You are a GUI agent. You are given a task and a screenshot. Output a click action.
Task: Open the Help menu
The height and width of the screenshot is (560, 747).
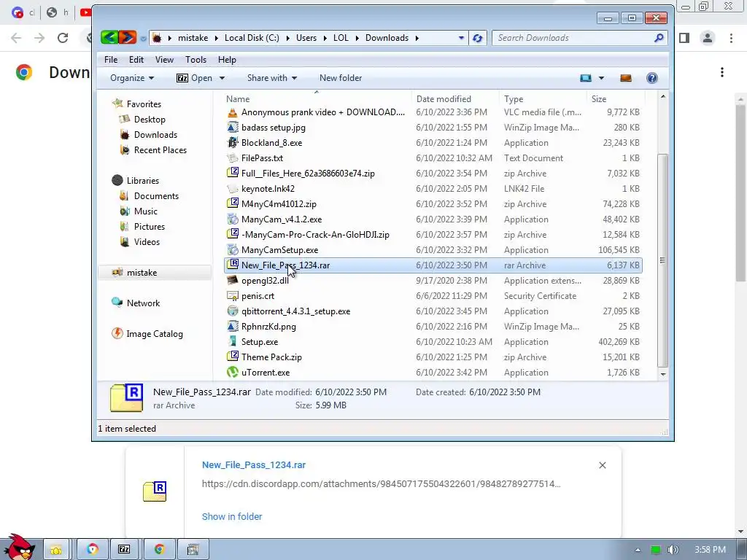point(228,60)
